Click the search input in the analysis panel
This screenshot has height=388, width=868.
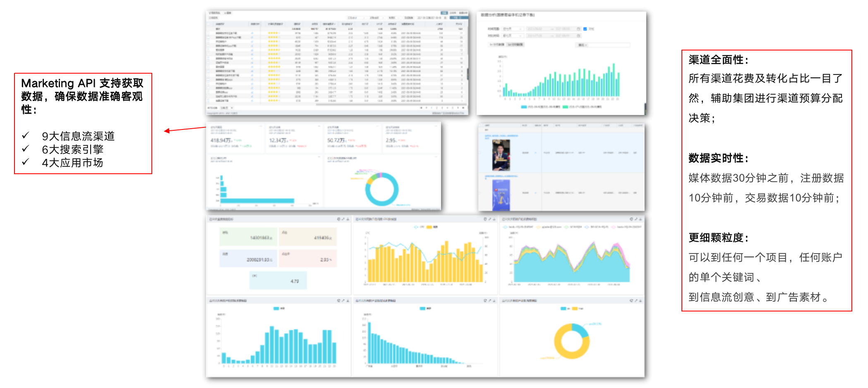pyautogui.click(x=604, y=45)
